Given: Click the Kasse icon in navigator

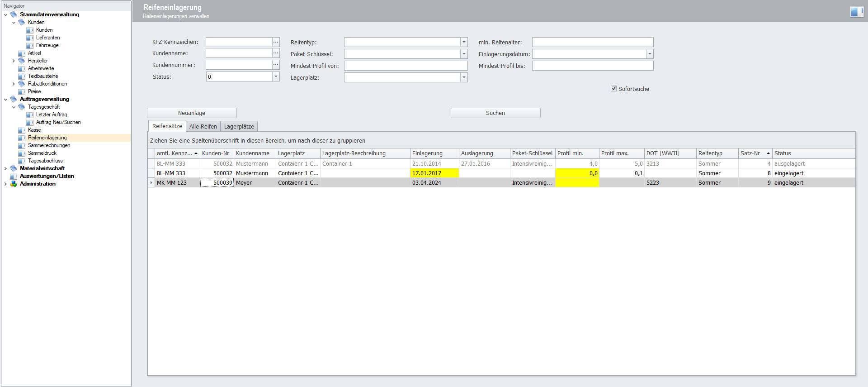Looking at the screenshot, I should coord(22,130).
